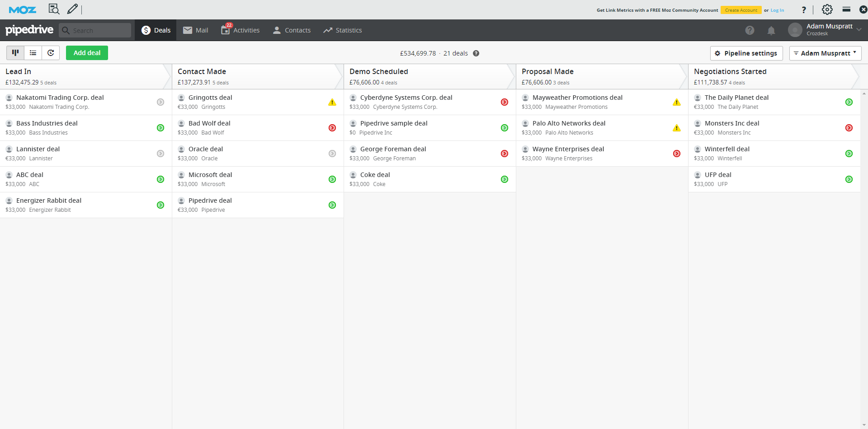Open the Pipedrive deal card title
The width and height of the screenshot is (868, 429).
(210, 201)
